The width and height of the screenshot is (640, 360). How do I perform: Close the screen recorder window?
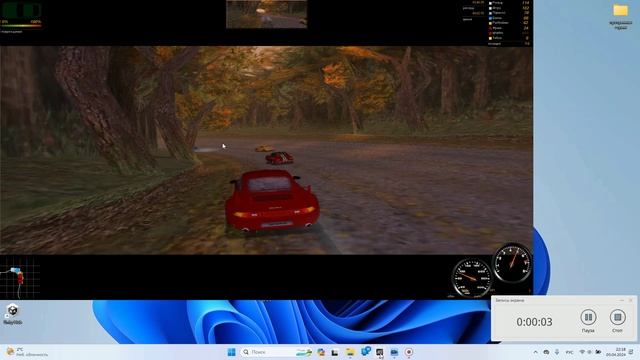pos(631,300)
